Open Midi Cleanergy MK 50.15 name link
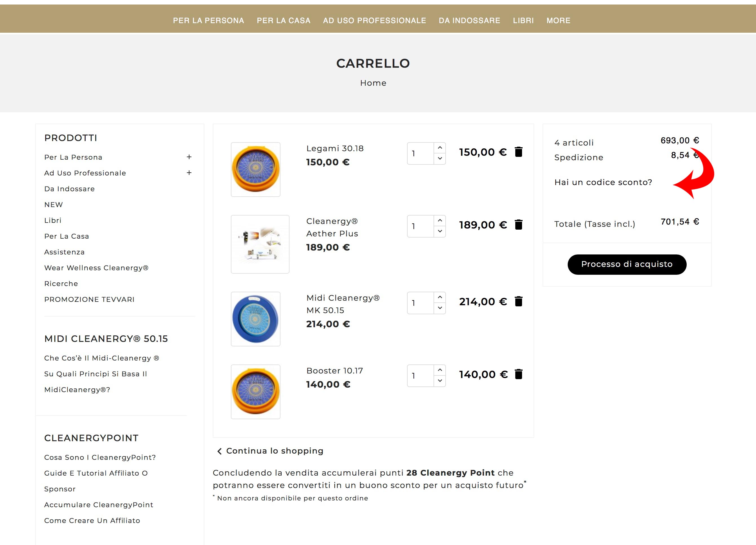 [x=343, y=304]
